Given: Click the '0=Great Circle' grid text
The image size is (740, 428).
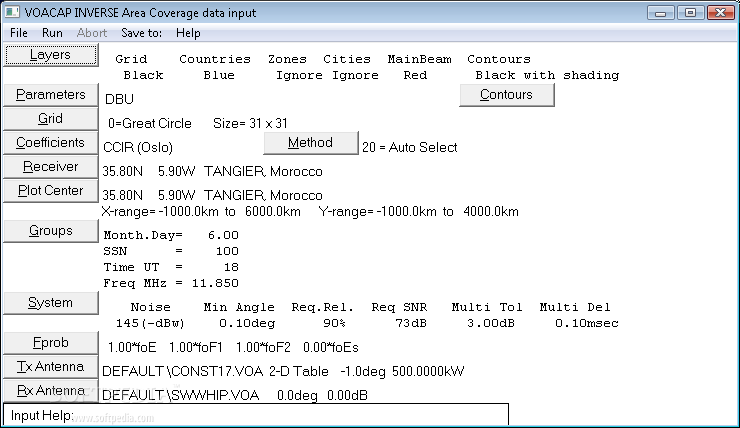Looking at the screenshot, I should coord(150,123).
